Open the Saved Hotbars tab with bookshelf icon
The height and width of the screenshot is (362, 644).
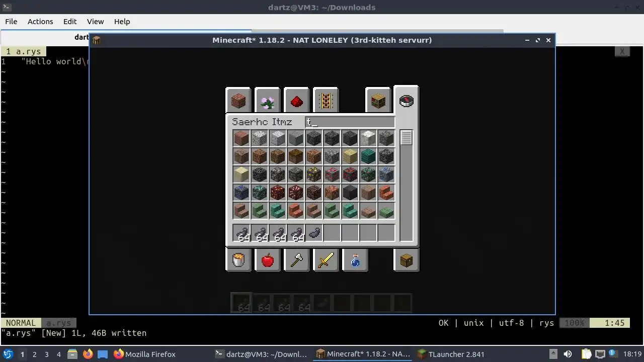(x=378, y=101)
